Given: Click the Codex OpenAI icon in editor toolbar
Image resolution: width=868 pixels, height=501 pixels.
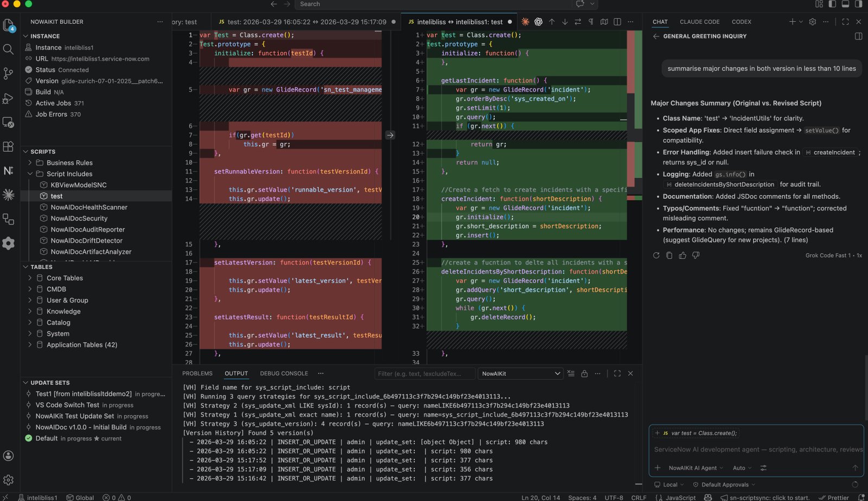Looking at the screenshot, I should coord(538,22).
